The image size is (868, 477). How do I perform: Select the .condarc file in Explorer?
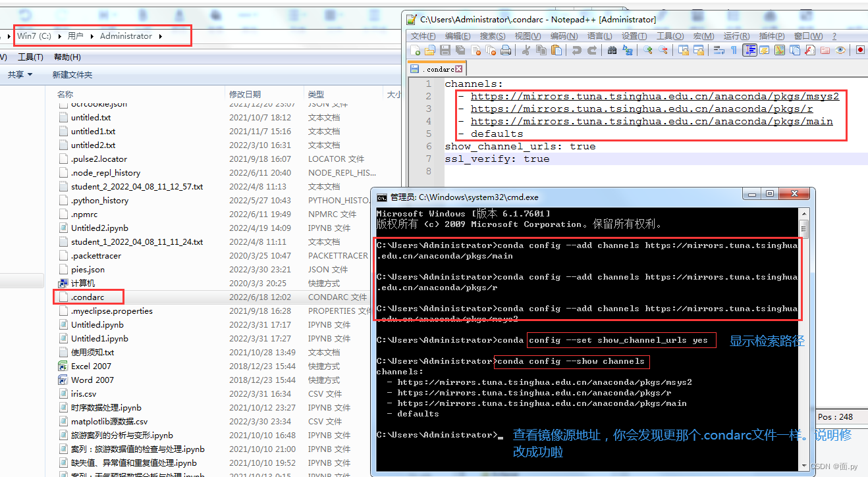(88, 297)
